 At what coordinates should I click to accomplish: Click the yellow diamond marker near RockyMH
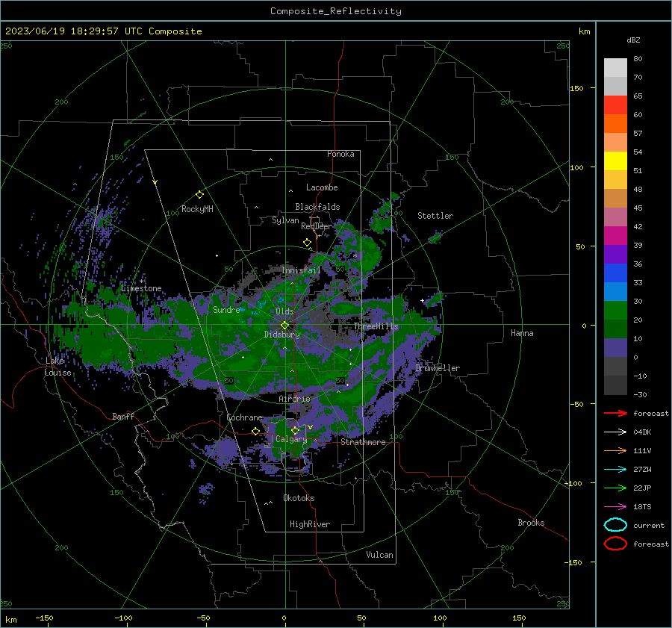pos(199,195)
